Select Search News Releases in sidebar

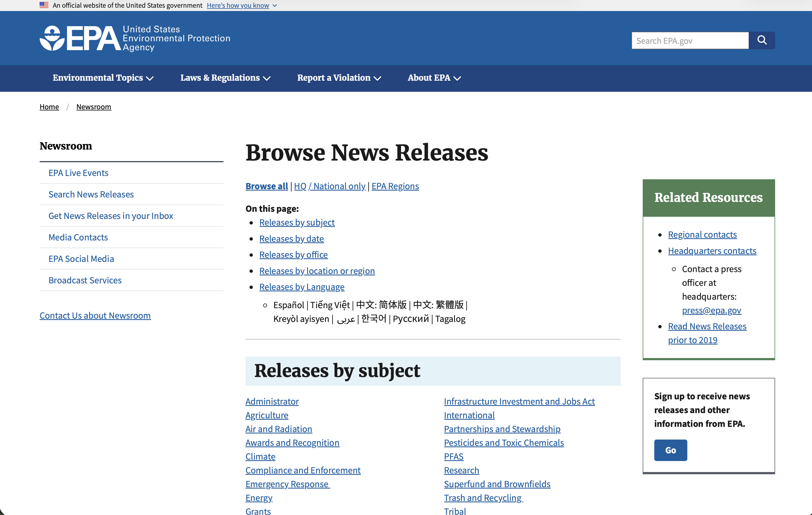pyautogui.click(x=91, y=194)
